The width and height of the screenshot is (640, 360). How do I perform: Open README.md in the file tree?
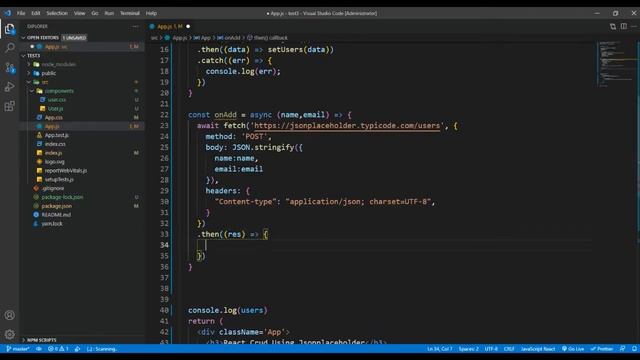(x=56, y=215)
